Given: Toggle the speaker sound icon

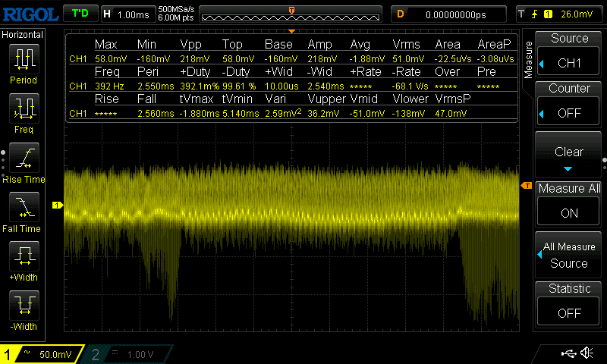Looking at the screenshot, I should tap(587, 353).
